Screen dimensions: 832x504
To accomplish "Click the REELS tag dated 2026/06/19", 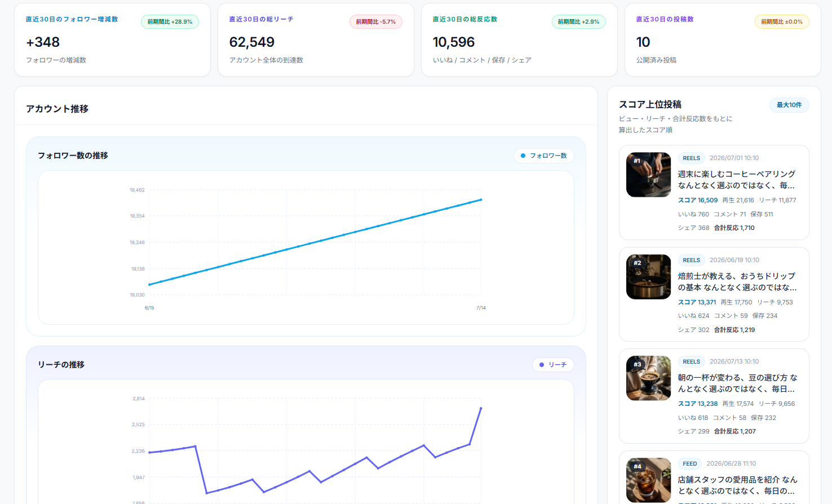I will [691, 260].
